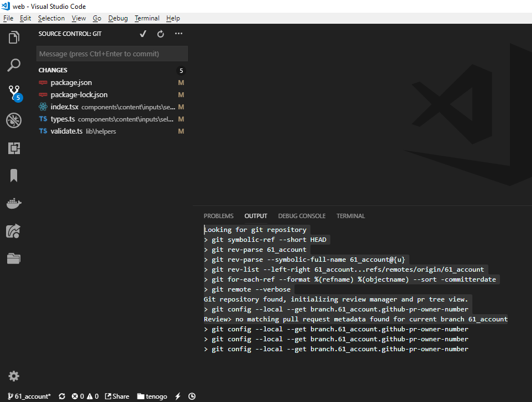Open the Extensions sidebar icon

pyautogui.click(x=13, y=147)
